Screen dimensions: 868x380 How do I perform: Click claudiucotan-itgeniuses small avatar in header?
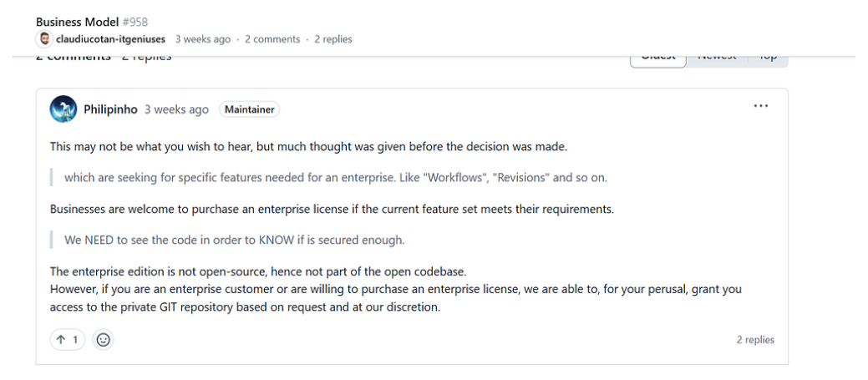pyautogui.click(x=44, y=39)
